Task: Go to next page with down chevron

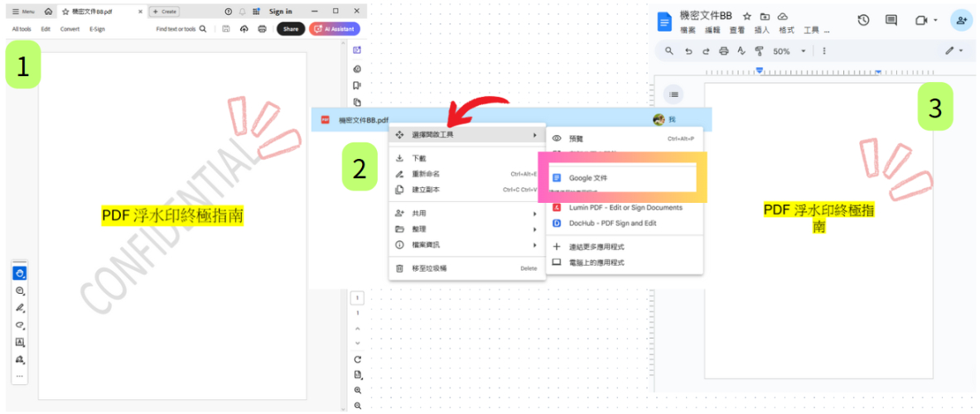Action: tap(358, 343)
